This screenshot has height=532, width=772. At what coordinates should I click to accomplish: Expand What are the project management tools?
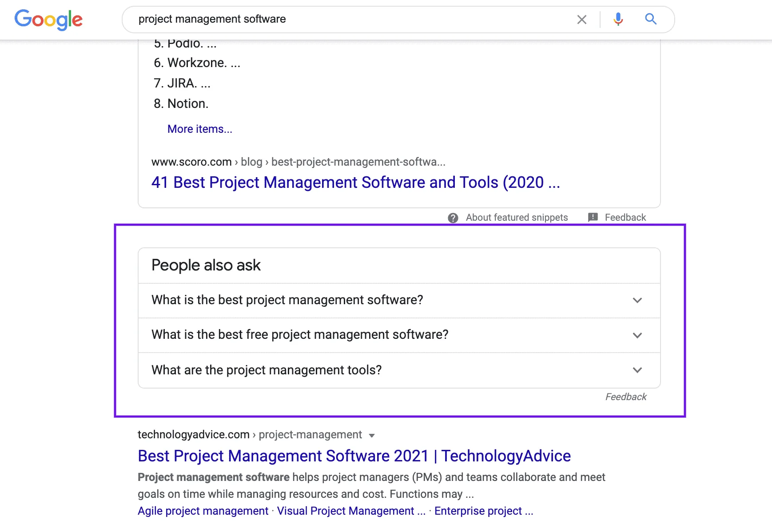pos(399,370)
